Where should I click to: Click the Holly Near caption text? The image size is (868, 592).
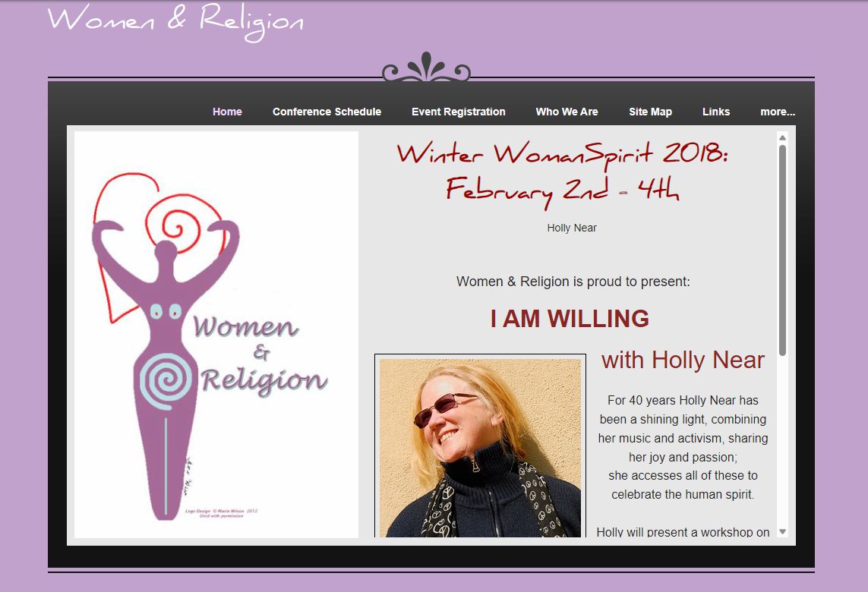572,228
